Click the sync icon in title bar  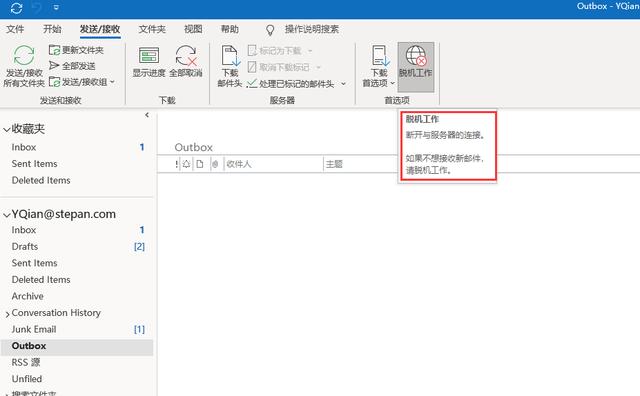[x=16, y=8]
